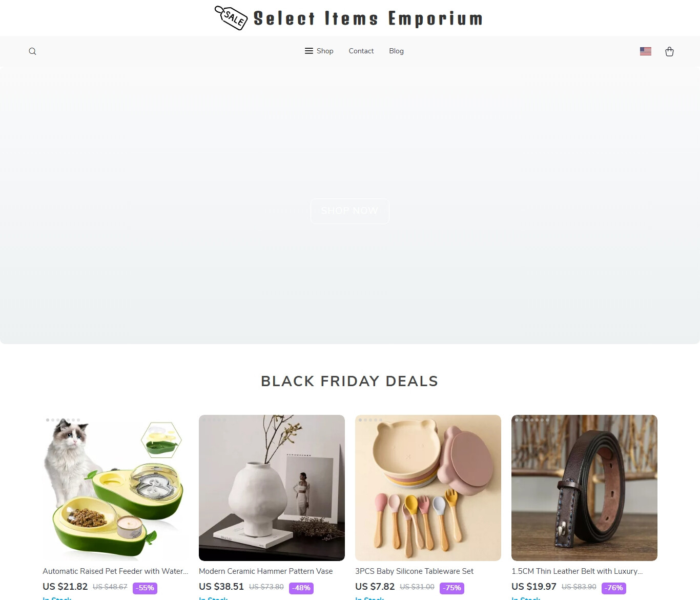Open the Blog menu item
Viewport: 700px width, 600px height.
396,51
